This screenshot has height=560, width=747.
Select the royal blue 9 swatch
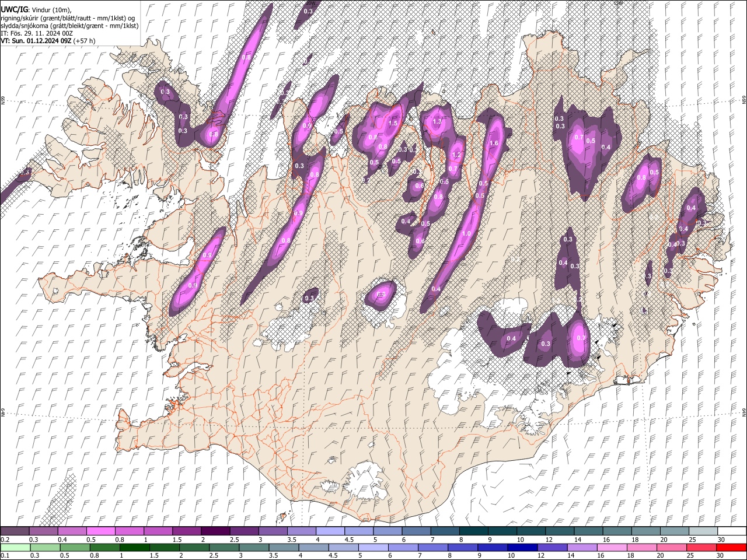pyautogui.click(x=492, y=547)
